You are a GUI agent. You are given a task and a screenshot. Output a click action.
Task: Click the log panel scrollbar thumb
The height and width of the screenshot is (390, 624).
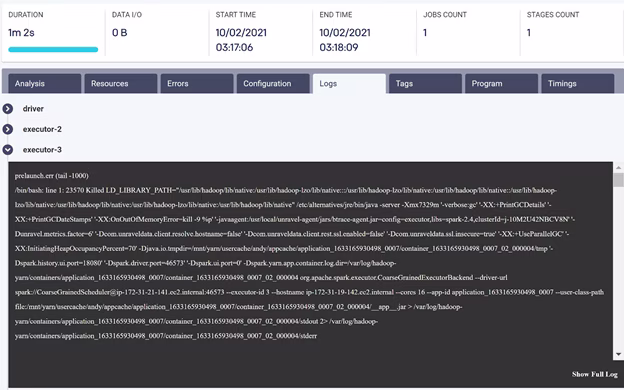pos(618,179)
